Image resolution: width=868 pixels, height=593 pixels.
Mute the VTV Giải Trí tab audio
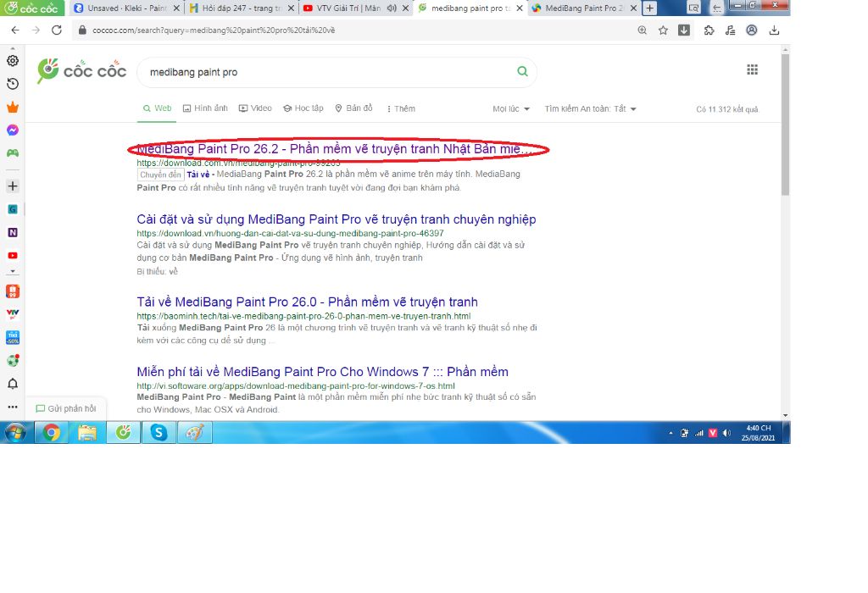(392, 8)
